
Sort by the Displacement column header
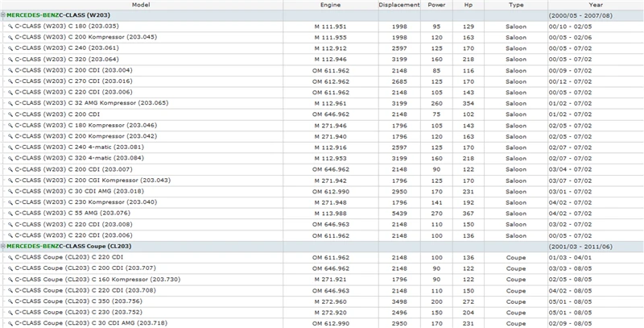[x=399, y=5]
